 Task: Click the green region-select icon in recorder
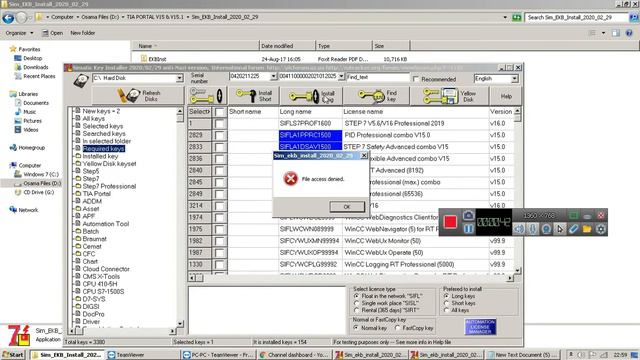pos(573,215)
